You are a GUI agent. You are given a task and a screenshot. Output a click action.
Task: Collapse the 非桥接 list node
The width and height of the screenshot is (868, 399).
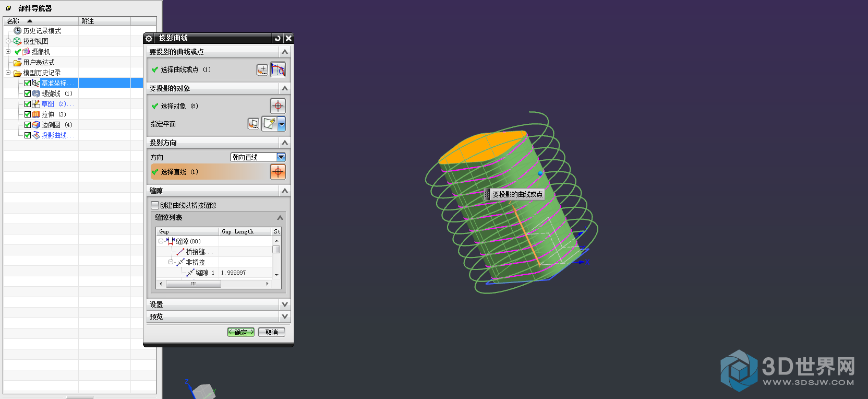[171, 262]
